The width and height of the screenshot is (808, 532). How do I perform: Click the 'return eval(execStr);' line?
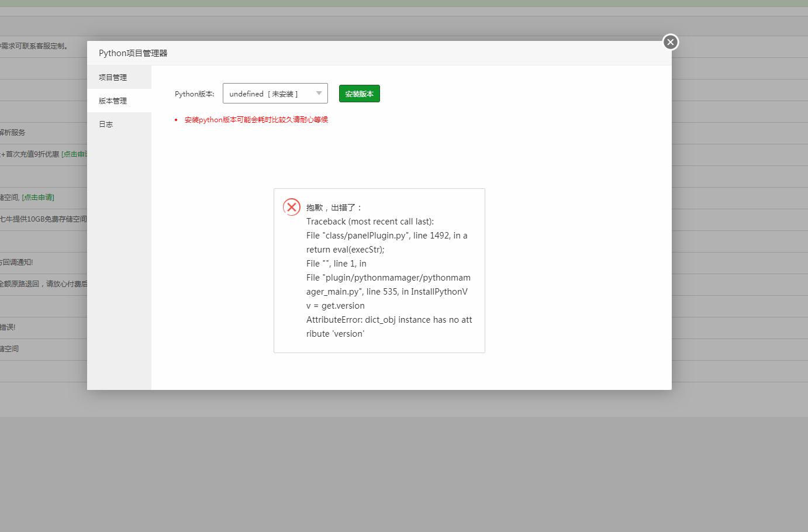coord(346,250)
